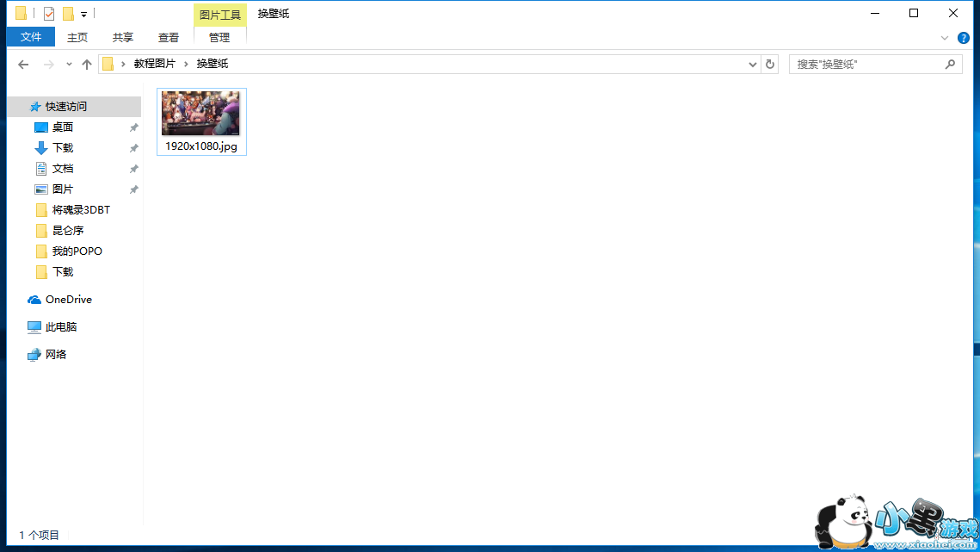Screen dimensions: 980x552
Task: Click the 1920x1080.jpg file name
Action: tap(201, 146)
